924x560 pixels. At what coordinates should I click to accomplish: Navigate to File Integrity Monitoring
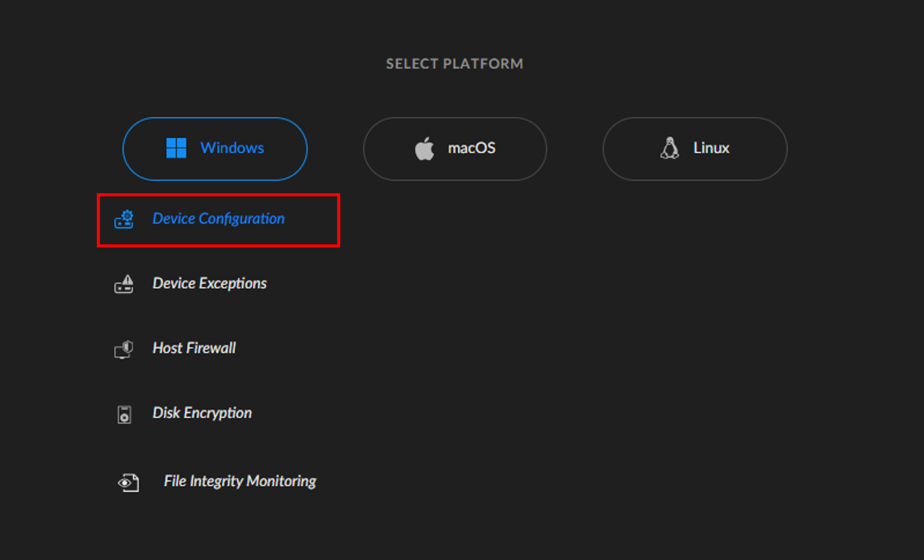pyautogui.click(x=240, y=481)
